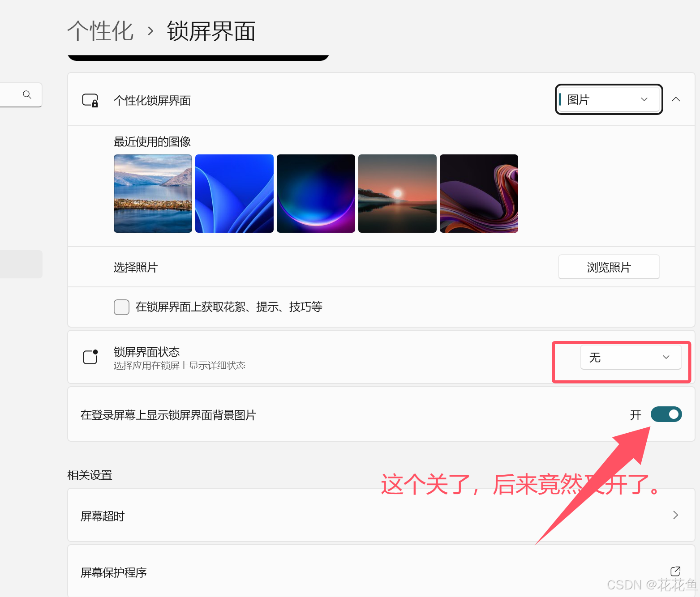Select the mountain lake thumbnail
Viewport: 700px width, 597px height.
pyautogui.click(x=153, y=193)
